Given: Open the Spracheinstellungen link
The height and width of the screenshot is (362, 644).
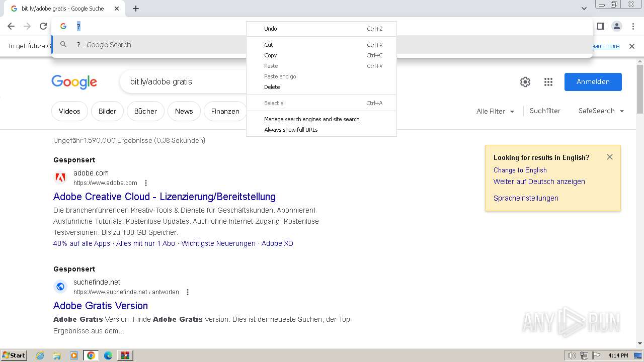Looking at the screenshot, I should [x=526, y=198].
